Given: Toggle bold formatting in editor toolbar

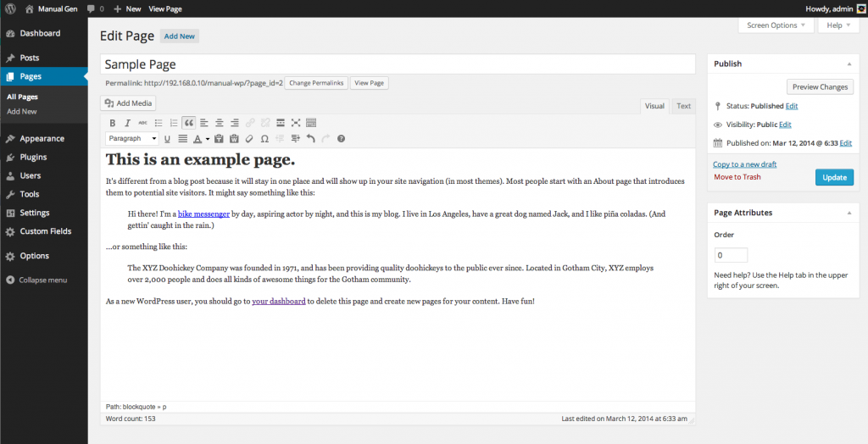Looking at the screenshot, I should click(113, 123).
